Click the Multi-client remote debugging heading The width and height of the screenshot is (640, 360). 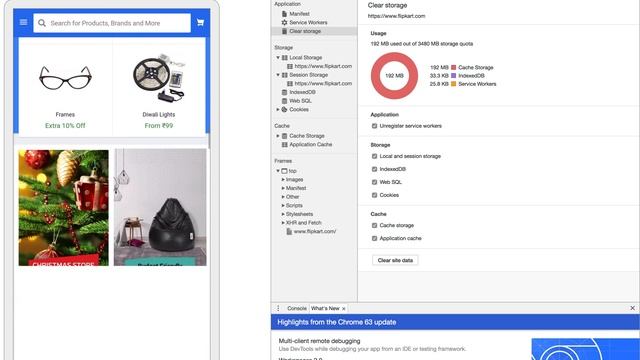(320, 341)
